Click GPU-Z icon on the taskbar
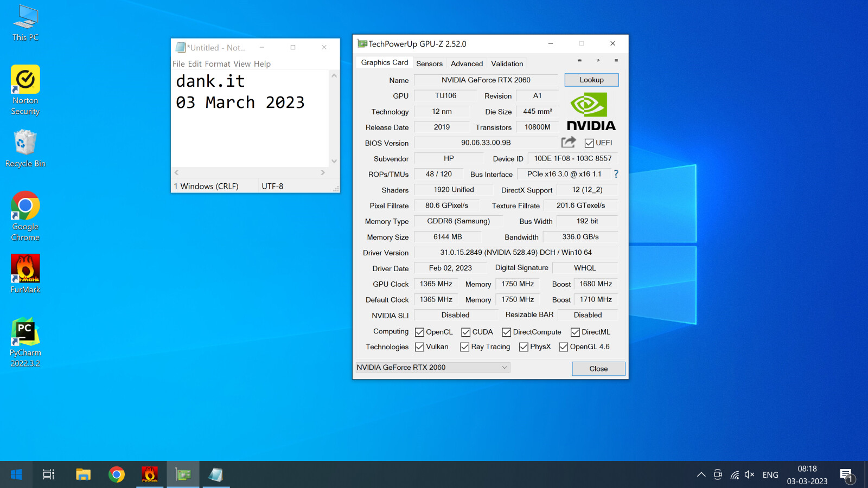868x488 pixels. 183,474
